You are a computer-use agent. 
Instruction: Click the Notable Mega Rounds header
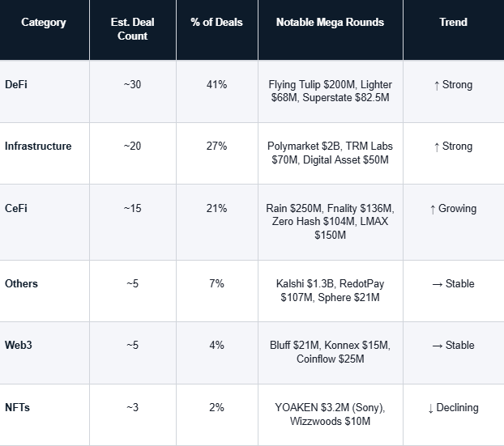[329, 23]
